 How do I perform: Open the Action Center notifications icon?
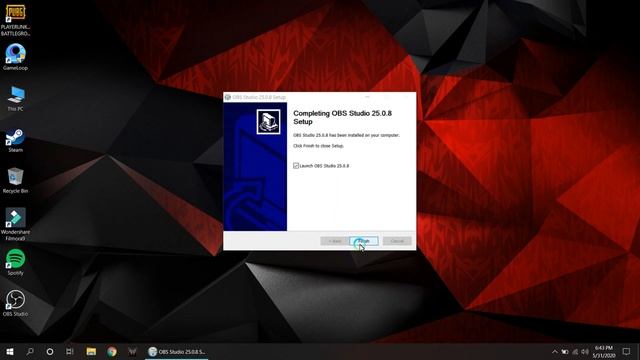tap(627, 351)
